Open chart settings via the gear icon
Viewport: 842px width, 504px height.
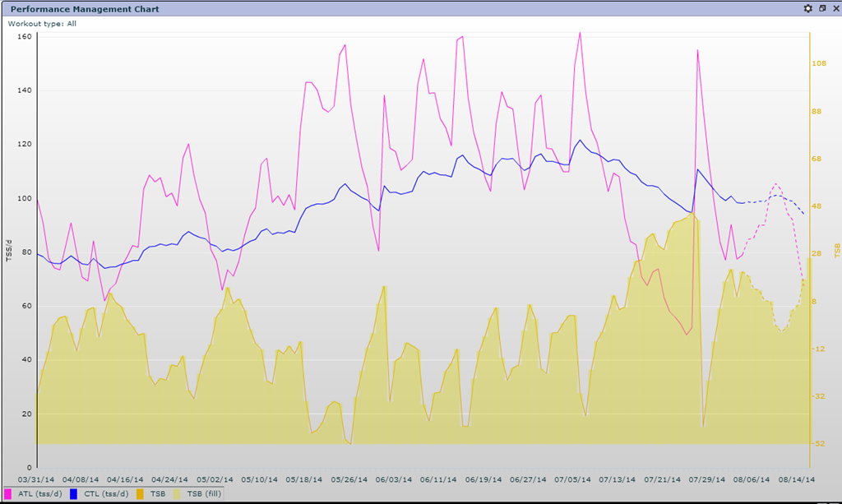(807, 8)
